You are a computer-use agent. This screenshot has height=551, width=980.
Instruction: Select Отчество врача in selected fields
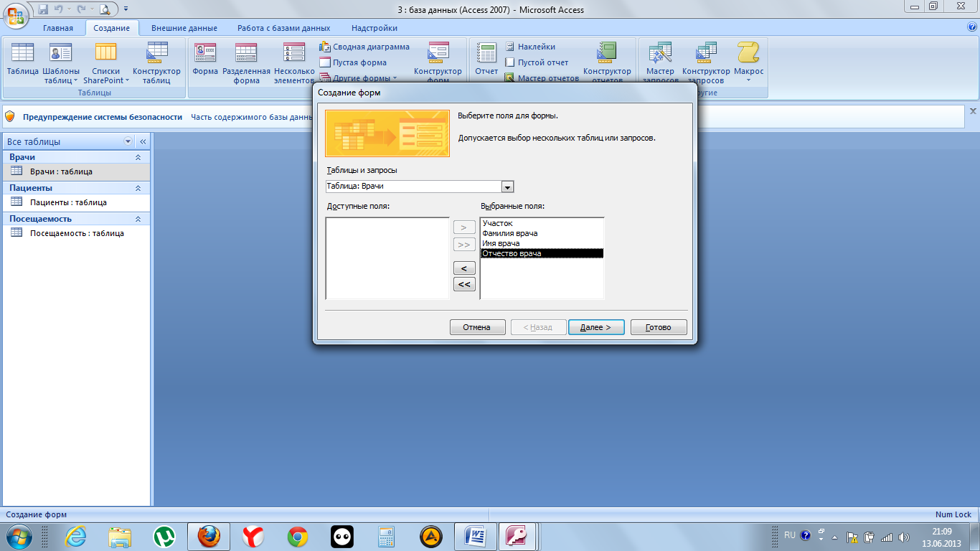(x=542, y=253)
